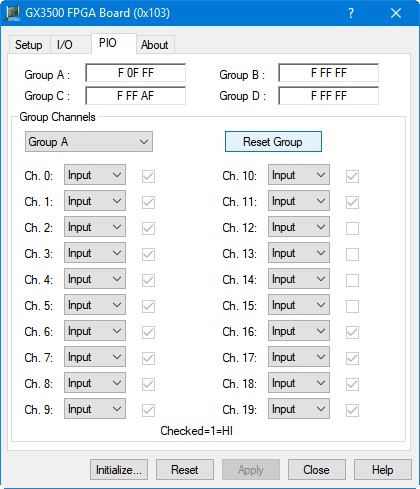Image resolution: width=420 pixels, height=489 pixels.
Task: Open the Ch. 8 direction dropdown
Action: tap(95, 382)
